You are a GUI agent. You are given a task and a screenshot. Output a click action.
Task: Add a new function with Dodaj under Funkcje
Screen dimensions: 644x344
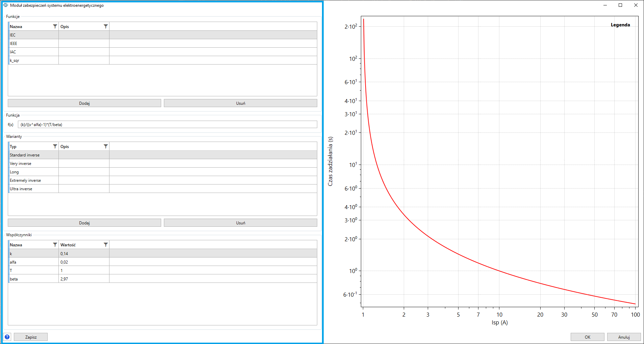tap(84, 103)
